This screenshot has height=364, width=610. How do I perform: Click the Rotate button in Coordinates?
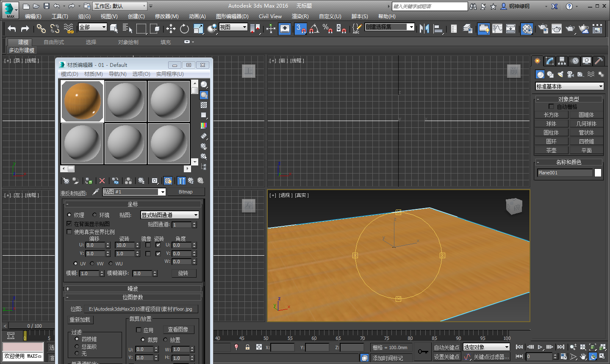(x=183, y=273)
